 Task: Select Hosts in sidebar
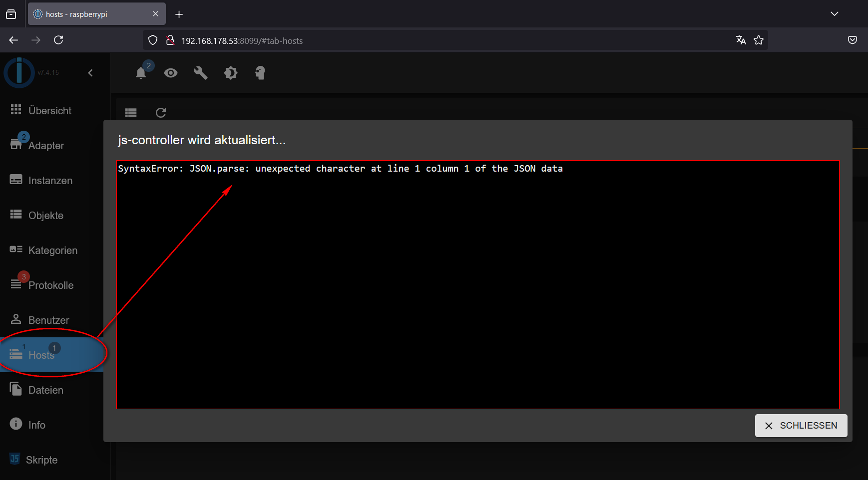52,355
